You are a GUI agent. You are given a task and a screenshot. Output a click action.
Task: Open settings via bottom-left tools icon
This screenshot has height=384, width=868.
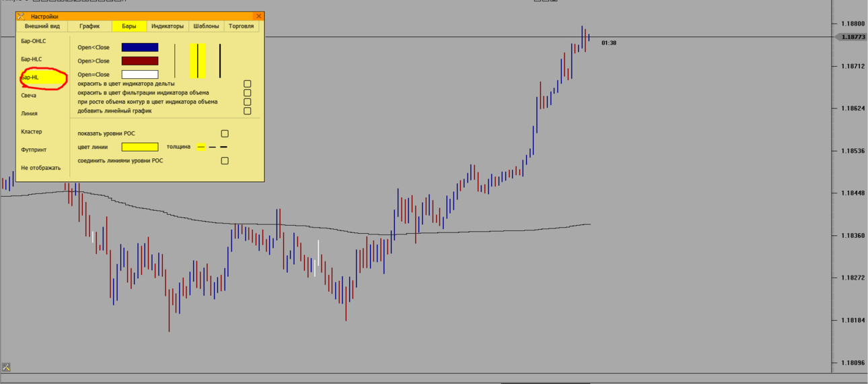click(x=6, y=367)
